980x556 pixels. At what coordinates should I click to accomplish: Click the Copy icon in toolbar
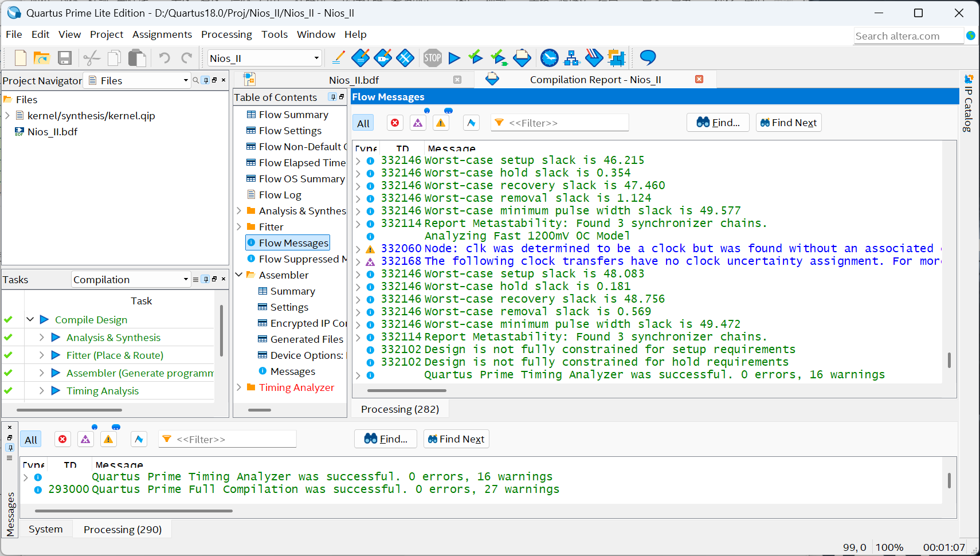[x=115, y=58]
